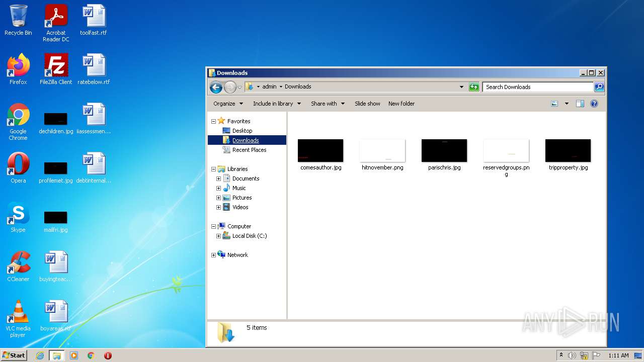Viewport: 644px width, 362px height.
Task: Open toolfast.rtf on the desktop
Action: 94,20
